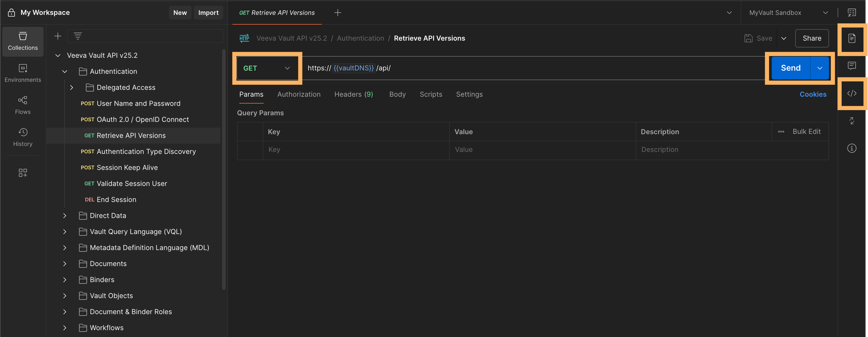The image size is (868, 337).
Task: Open Environments in the sidebar
Action: click(x=23, y=73)
